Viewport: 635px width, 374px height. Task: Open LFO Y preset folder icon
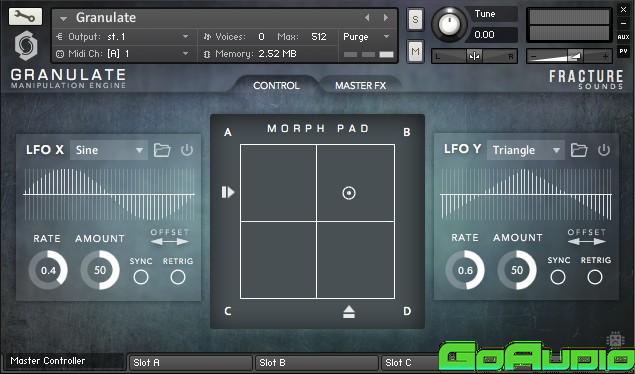tap(579, 150)
